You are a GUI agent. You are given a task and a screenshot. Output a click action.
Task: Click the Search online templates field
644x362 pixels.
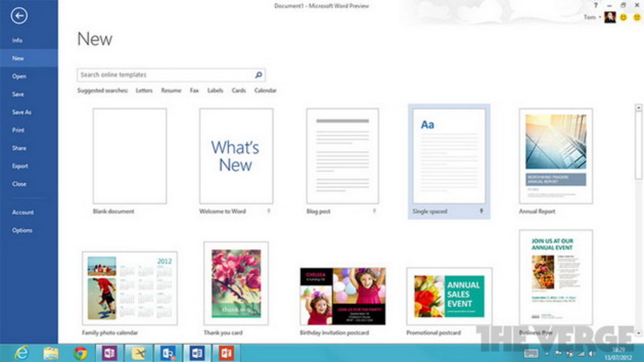tap(166, 75)
